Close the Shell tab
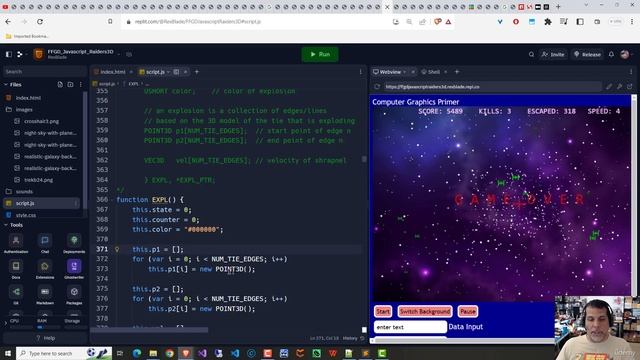This screenshot has width=640, height=360. click(446, 72)
